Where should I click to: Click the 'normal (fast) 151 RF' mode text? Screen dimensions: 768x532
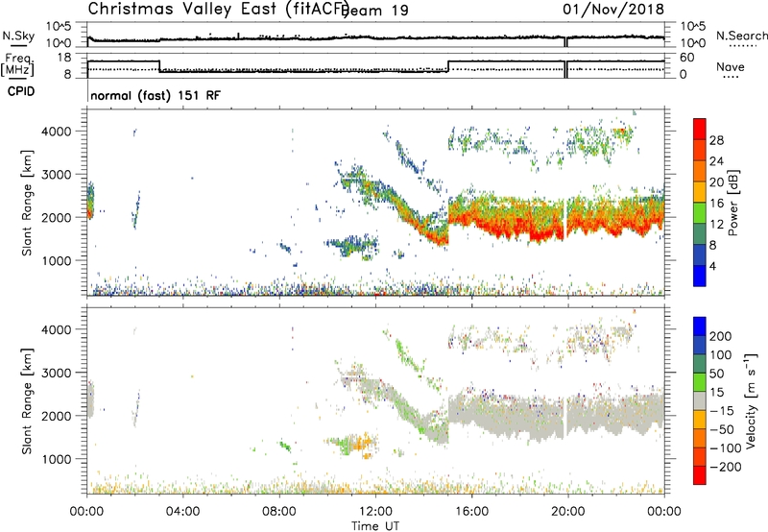tap(156, 95)
